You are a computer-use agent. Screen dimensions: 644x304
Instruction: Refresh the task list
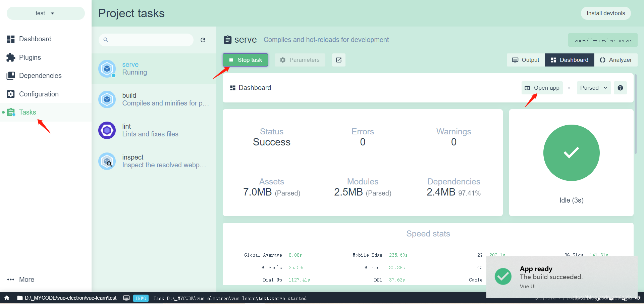(x=203, y=40)
